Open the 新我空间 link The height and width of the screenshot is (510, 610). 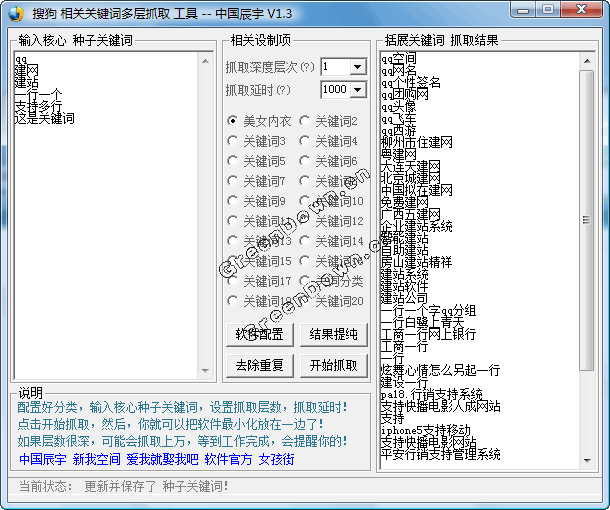click(96, 459)
